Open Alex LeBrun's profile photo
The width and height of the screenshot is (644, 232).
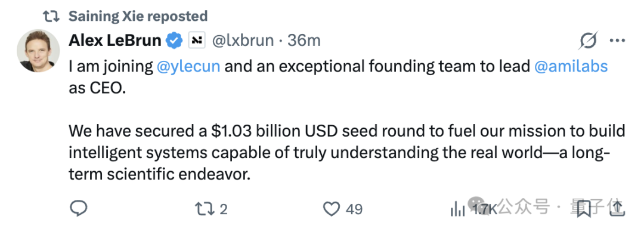(x=38, y=51)
